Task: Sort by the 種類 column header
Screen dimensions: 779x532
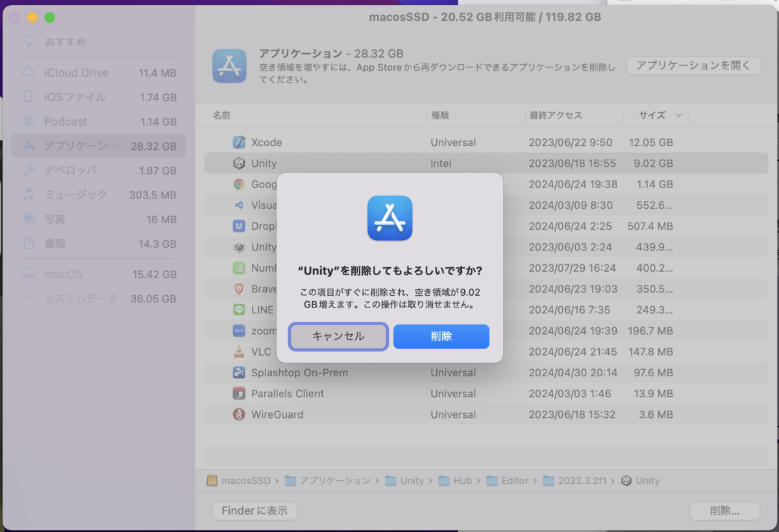Action: (439, 115)
